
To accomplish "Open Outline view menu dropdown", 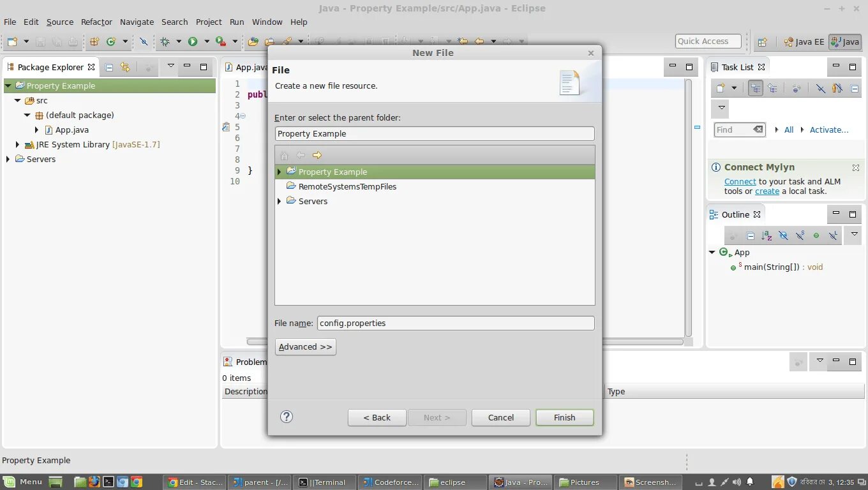I will [x=854, y=234].
